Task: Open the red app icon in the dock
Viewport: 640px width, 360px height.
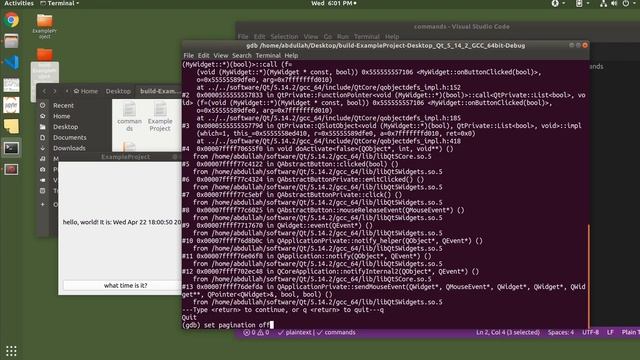Action: [11, 169]
